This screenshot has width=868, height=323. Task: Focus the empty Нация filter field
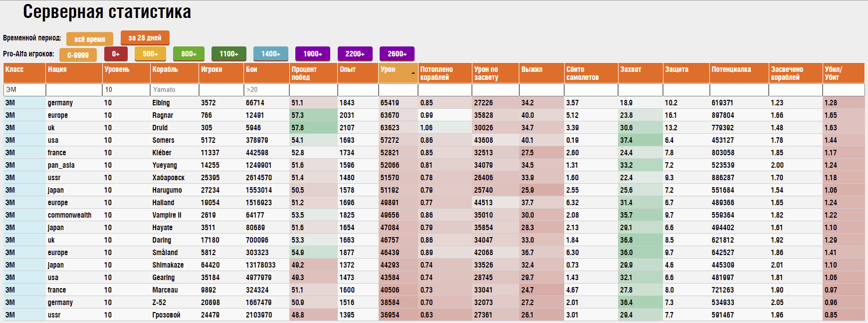[74, 90]
